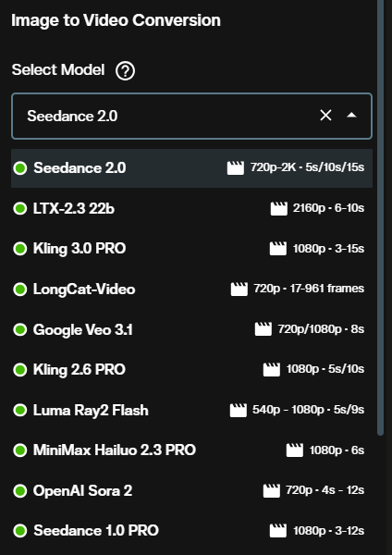Click green status dot beside Seedance 1.0 PRO
Viewport: 392px width, 555px height.
pos(20,531)
